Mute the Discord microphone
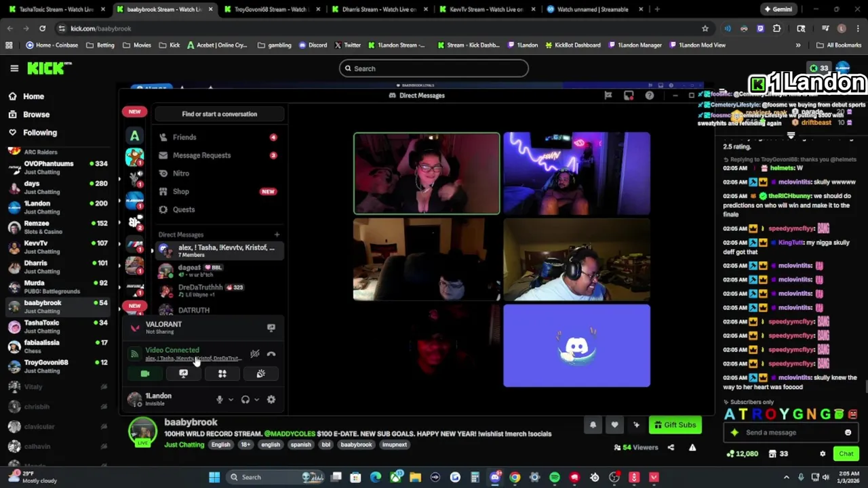 click(219, 400)
